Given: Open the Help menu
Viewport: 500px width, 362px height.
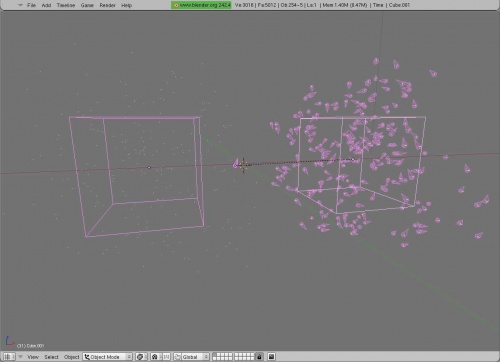Looking at the screenshot, I should click(126, 5).
